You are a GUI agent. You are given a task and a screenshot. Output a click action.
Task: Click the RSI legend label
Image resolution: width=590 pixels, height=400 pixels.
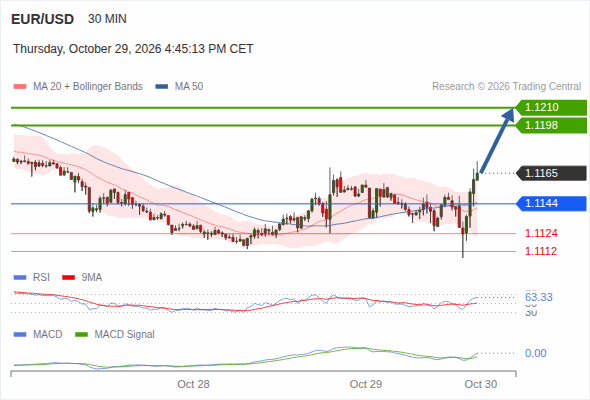[41, 278]
